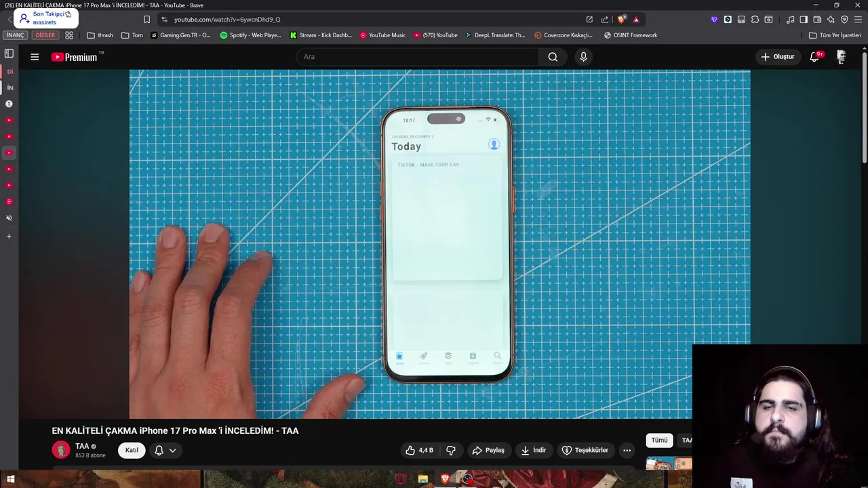
Task: Open the (570) YouTube bookmark
Action: (435, 35)
